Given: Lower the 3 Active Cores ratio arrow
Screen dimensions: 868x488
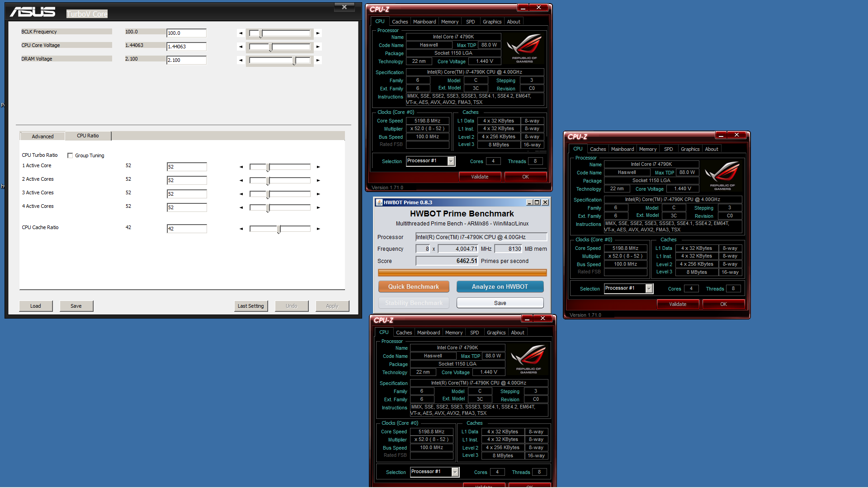Looking at the screenshot, I should [x=241, y=194].
